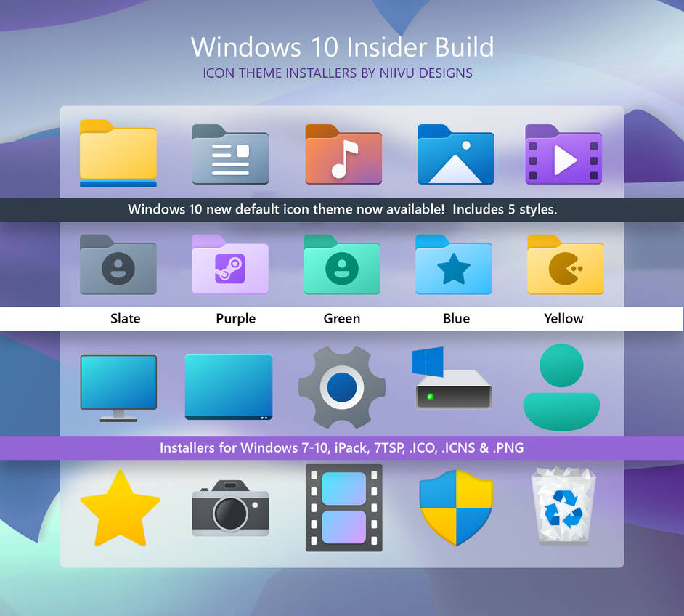Open the blue-yellow security shield icon
This screenshot has height=616, width=684.
pyautogui.click(x=456, y=508)
